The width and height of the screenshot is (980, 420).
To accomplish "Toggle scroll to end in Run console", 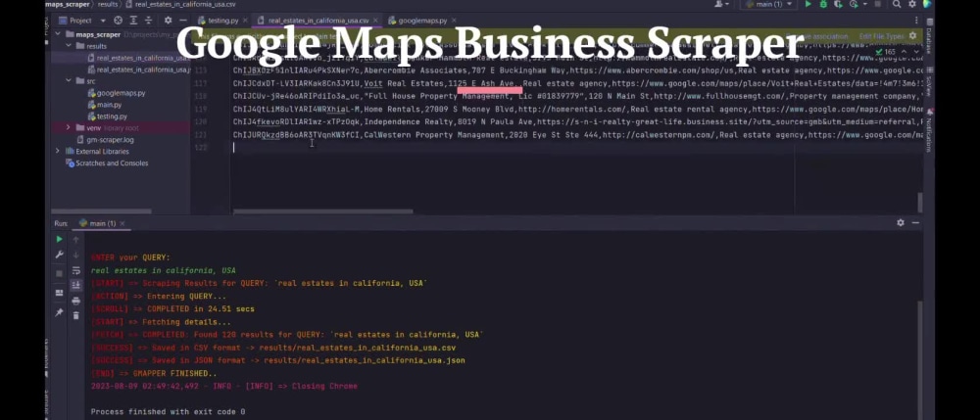I will 75,285.
